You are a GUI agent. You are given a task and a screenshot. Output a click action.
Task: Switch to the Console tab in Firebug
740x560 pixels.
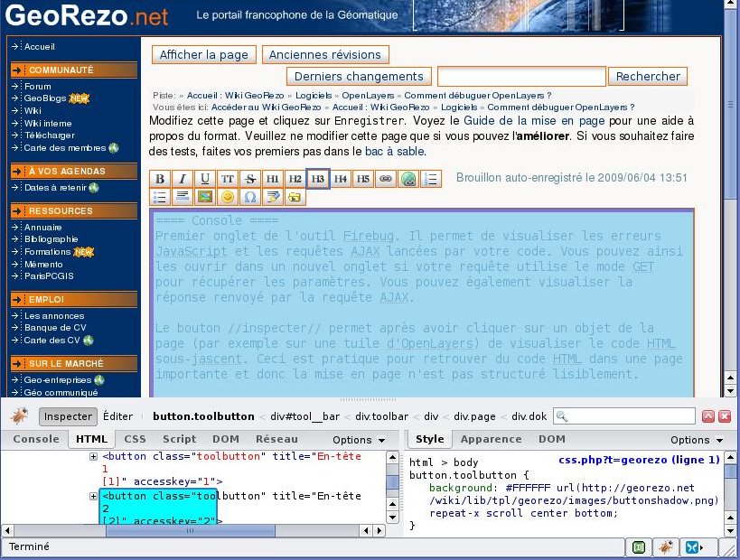click(35, 439)
